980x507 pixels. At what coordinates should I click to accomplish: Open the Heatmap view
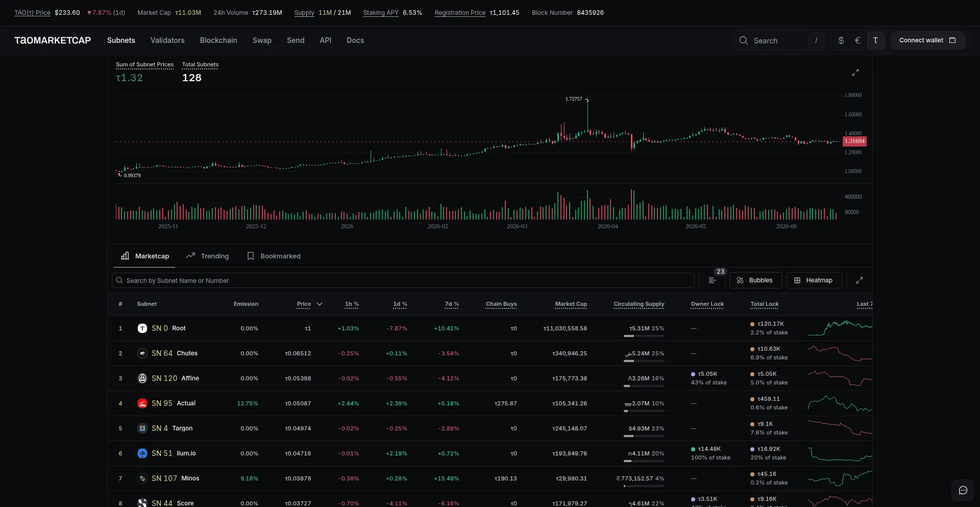point(814,280)
